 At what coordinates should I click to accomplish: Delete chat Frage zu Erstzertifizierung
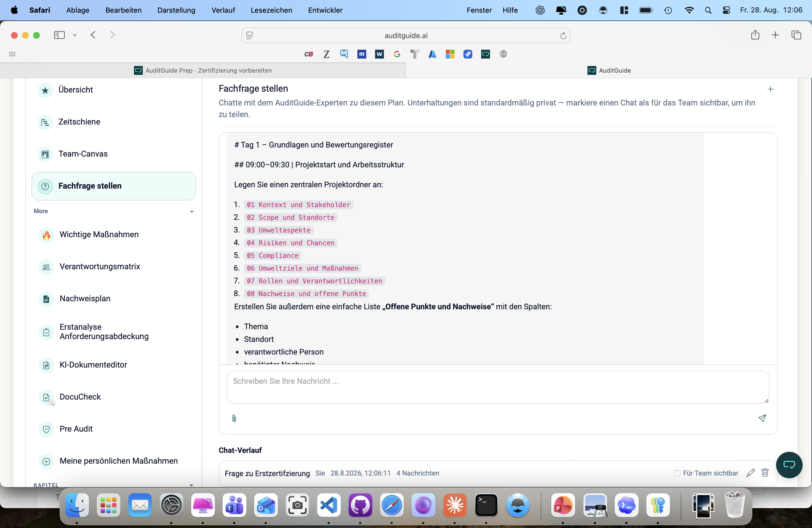click(765, 473)
